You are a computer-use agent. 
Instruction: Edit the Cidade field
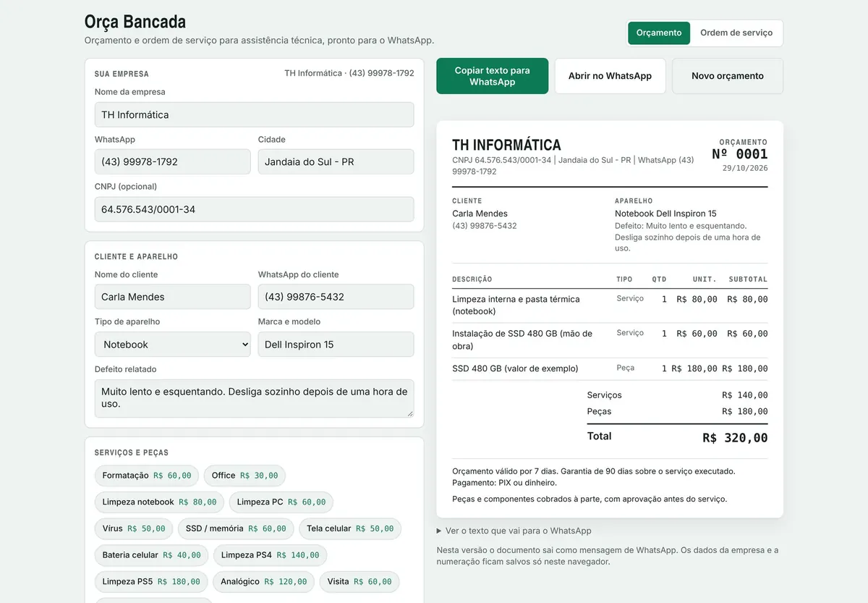point(336,161)
